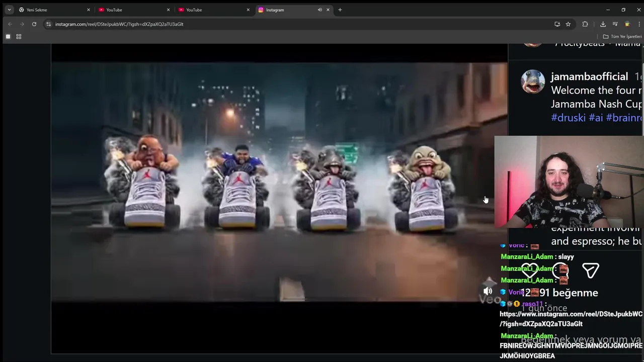This screenshot has height=362, width=644.
Task: Open jamambaofficial profile avatar
Action: coord(533,81)
